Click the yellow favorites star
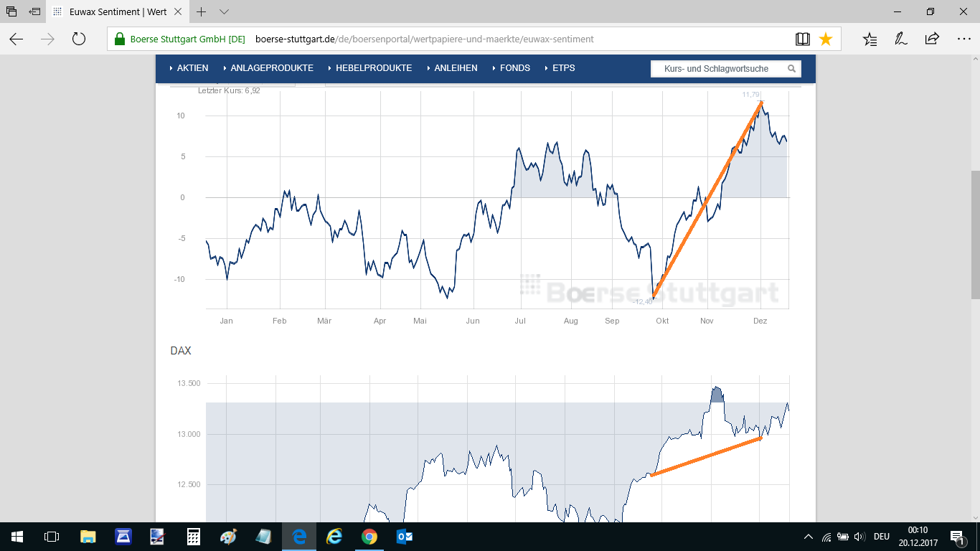This screenshot has height=551, width=980. [826, 39]
